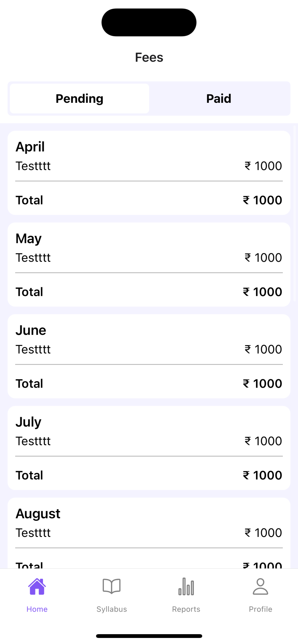Tap the May Total row label
Viewport: 298px width, 644px height.
point(29,292)
